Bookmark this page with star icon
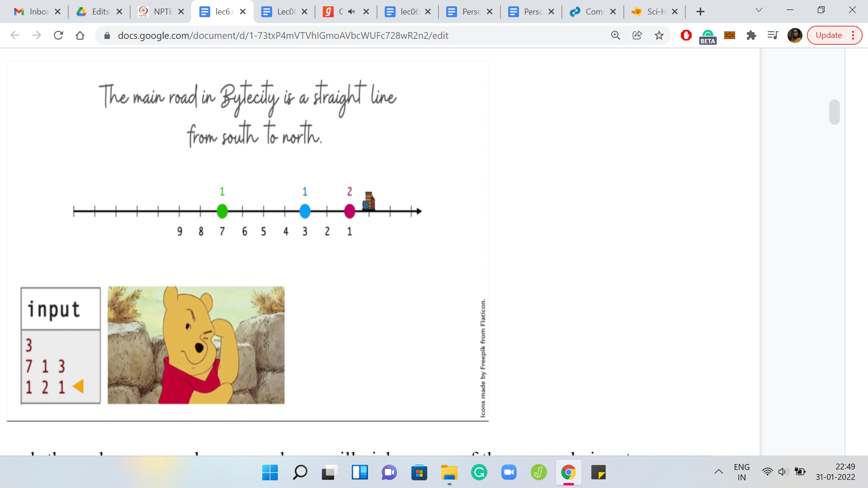Screen dimensions: 868x488 (x=659, y=35)
